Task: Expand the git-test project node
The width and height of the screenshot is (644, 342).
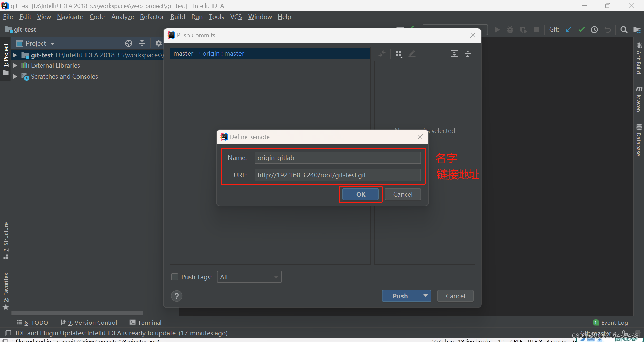Action: pos(15,55)
